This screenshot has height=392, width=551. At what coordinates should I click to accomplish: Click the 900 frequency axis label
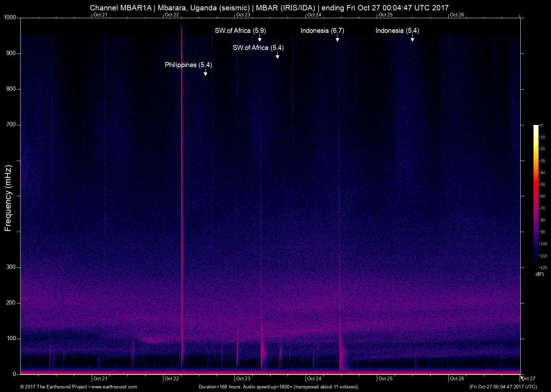[11, 53]
